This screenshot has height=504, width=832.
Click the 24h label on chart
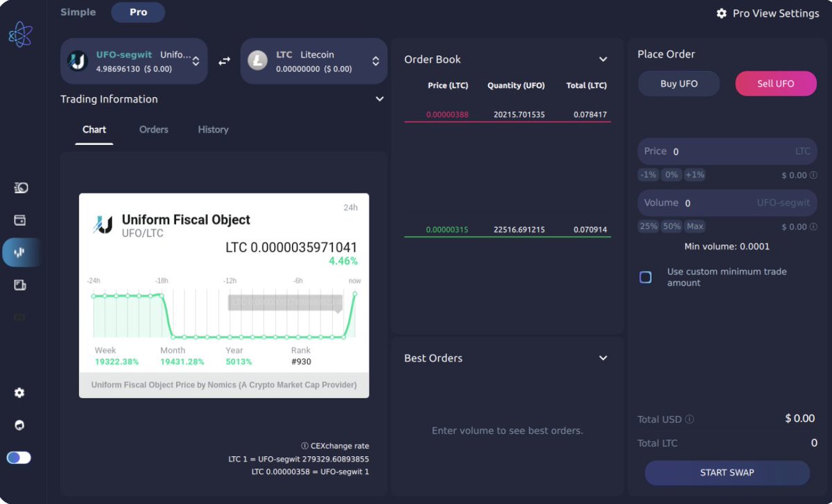pos(351,207)
